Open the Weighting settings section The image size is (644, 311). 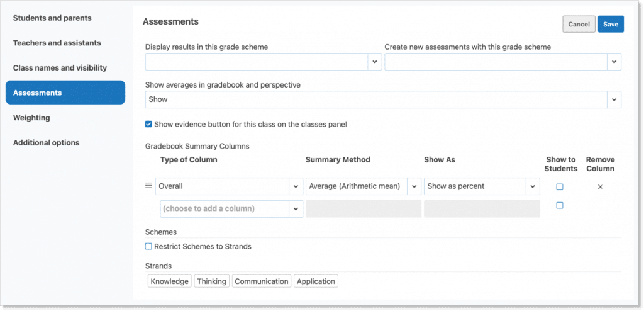(x=31, y=118)
